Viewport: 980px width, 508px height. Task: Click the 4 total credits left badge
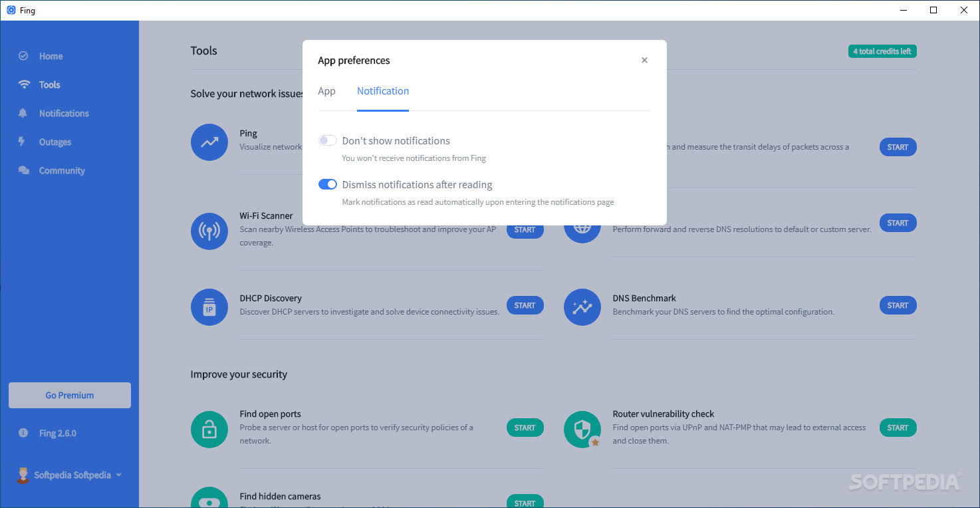click(x=882, y=51)
